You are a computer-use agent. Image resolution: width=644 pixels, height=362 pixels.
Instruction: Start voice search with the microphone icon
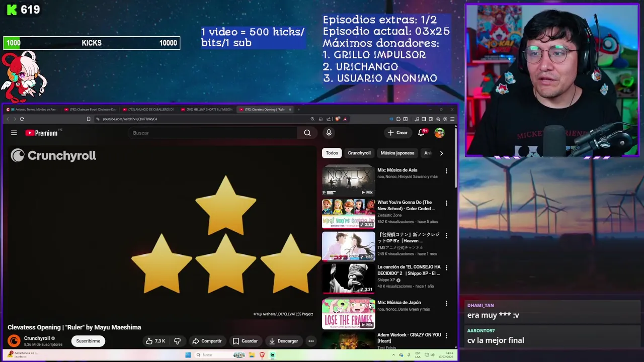click(329, 133)
